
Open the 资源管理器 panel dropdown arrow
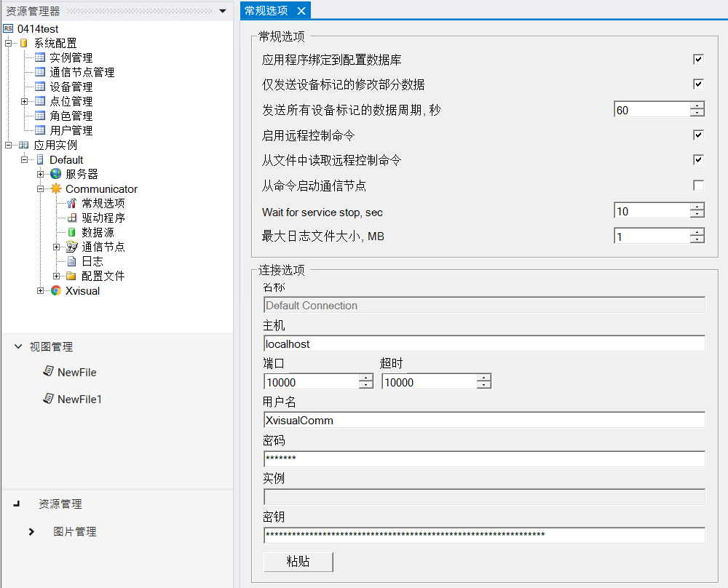(x=223, y=11)
